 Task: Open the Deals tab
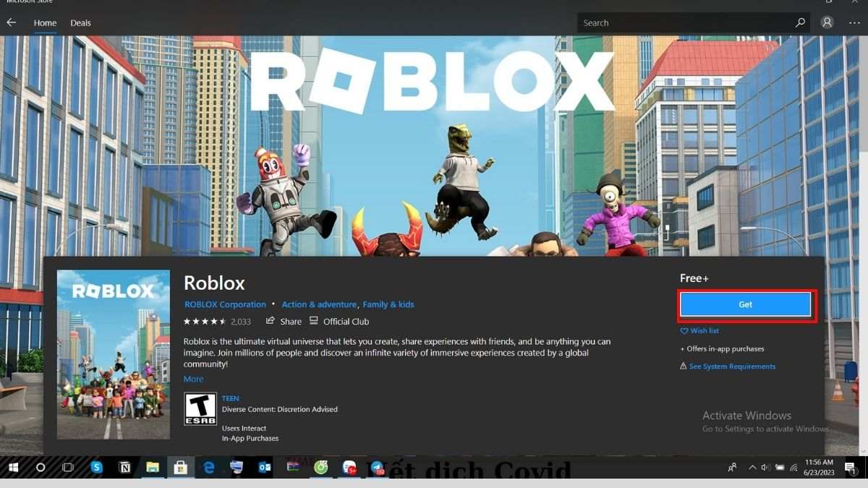(80, 22)
